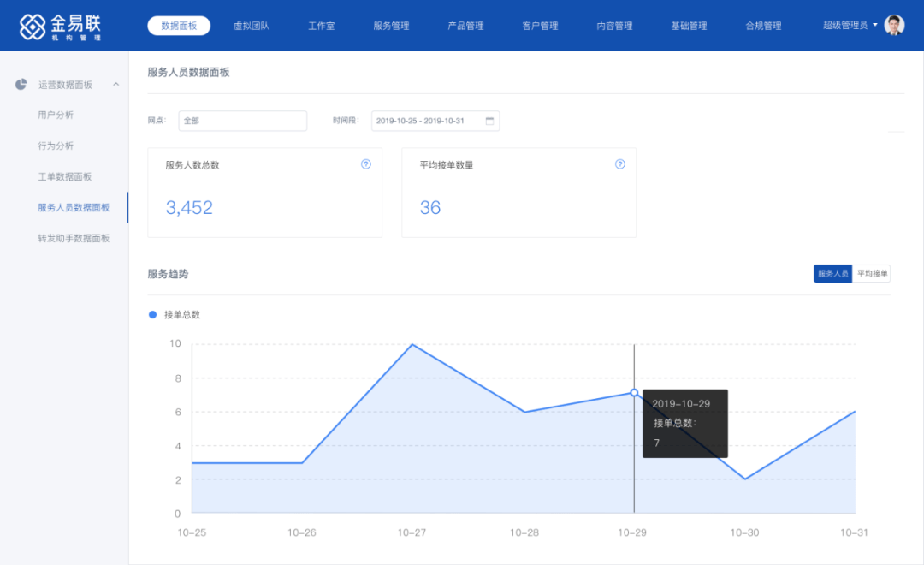Open the 时间段 date range picker
Image resolution: width=924 pixels, height=565 pixels.
[435, 121]
